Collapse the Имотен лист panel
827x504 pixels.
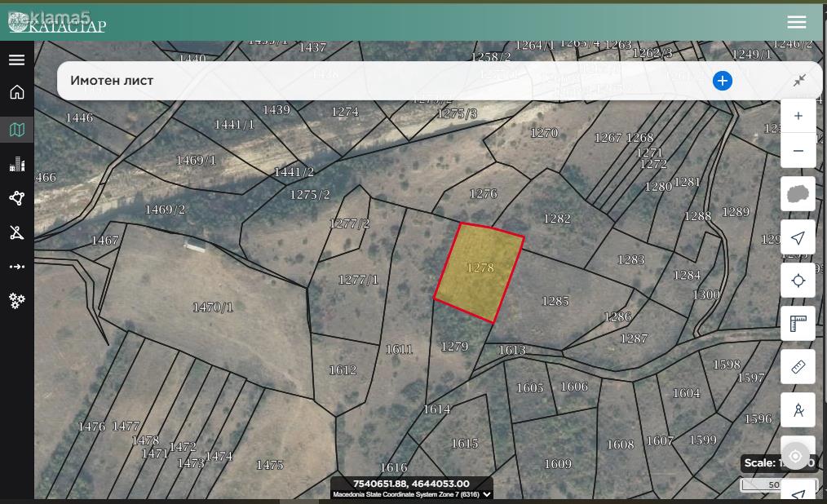coord(799,81)
